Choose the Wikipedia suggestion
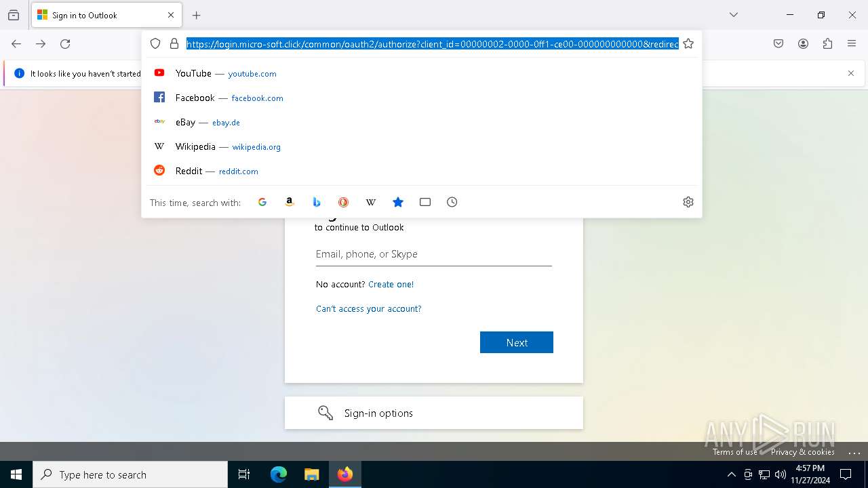 tap(421, 146)
